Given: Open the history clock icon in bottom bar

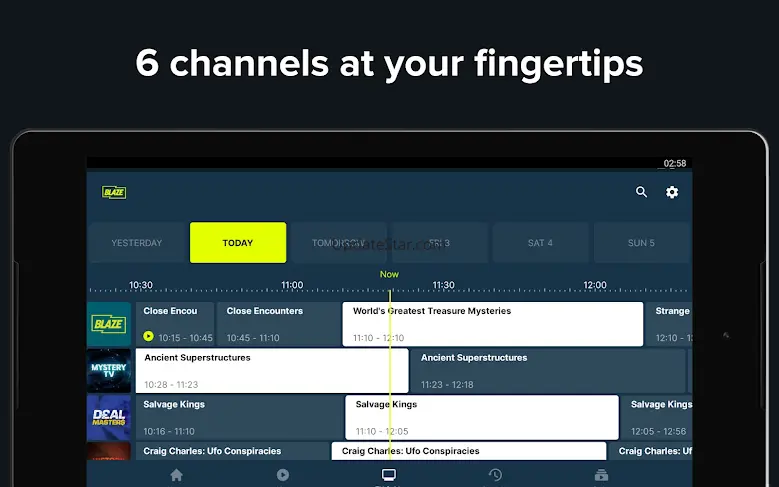Looking at the screenshot, I should pos(495,475).
